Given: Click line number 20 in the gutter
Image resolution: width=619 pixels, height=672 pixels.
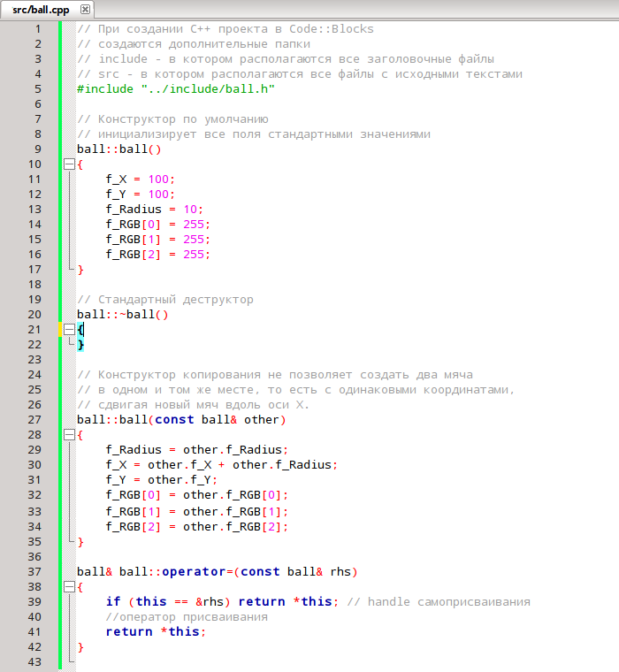Looking at the screenshot, I should click(34, 315).
